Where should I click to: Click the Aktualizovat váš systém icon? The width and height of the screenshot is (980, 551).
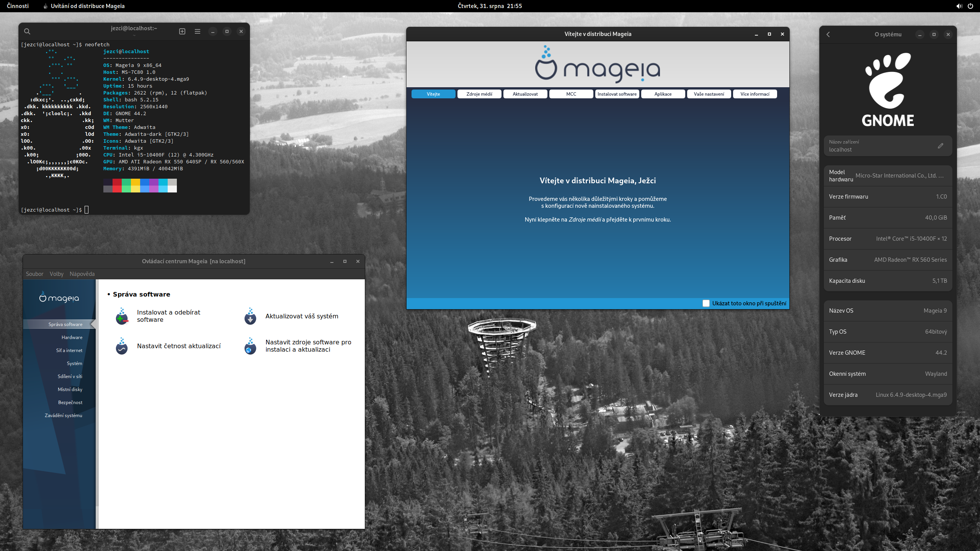250,316
